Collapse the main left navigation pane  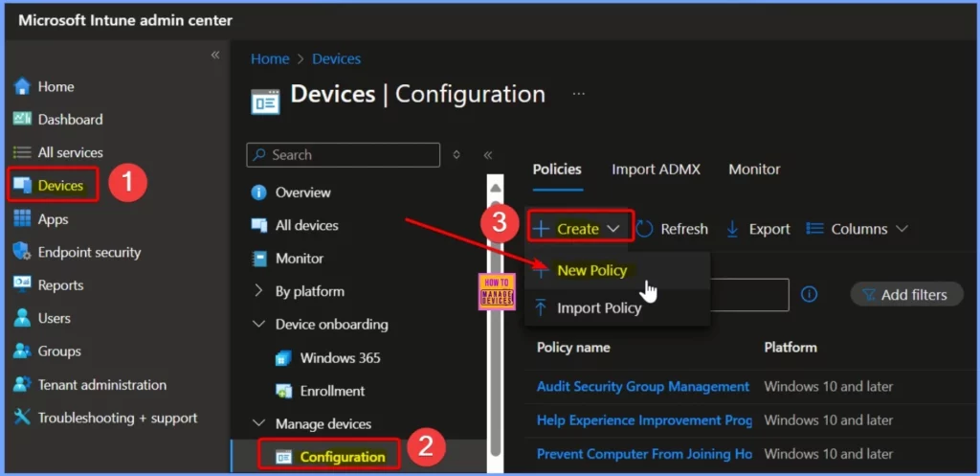pos(215,55)
